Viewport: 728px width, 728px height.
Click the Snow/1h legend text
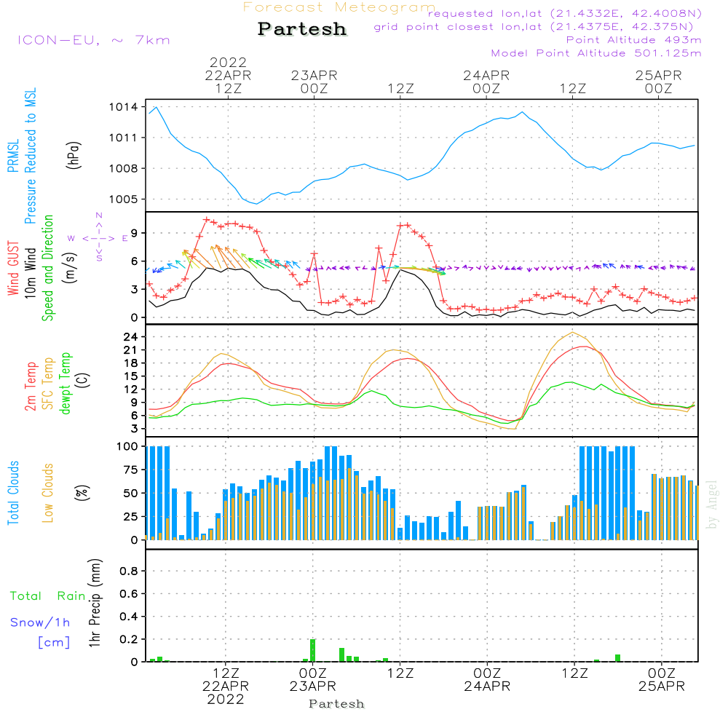click(41, 622)
